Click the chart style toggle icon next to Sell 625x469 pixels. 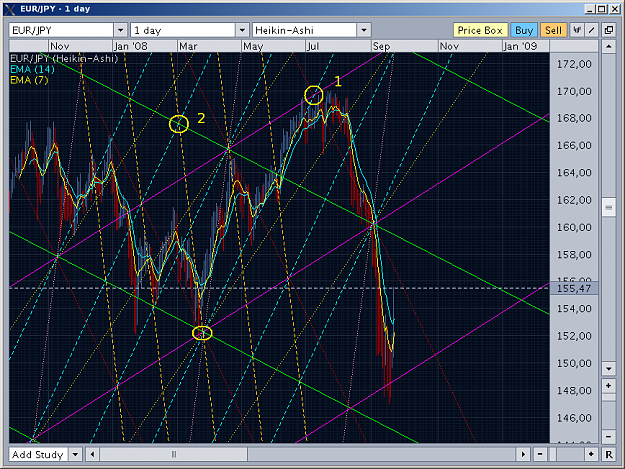point(577,30)
